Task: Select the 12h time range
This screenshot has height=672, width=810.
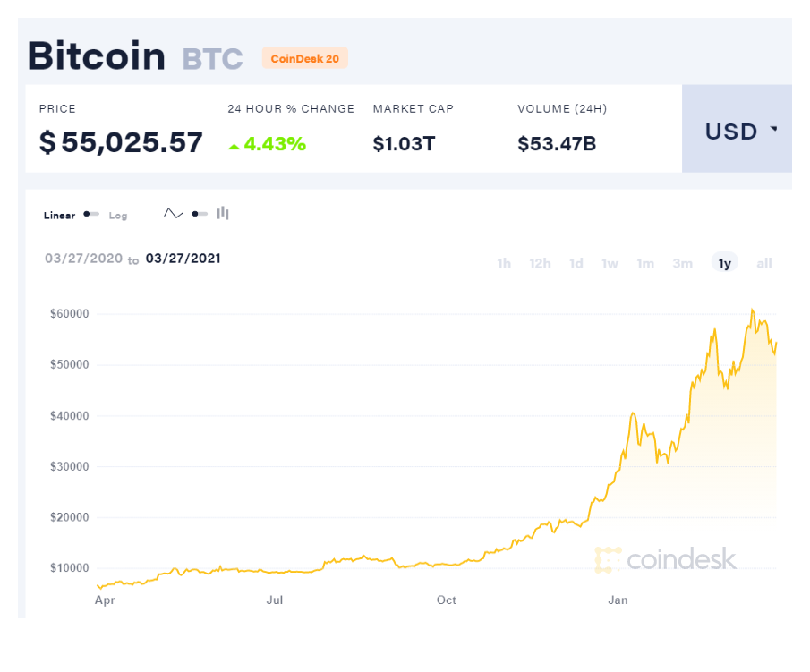Action: click(540, 263)
